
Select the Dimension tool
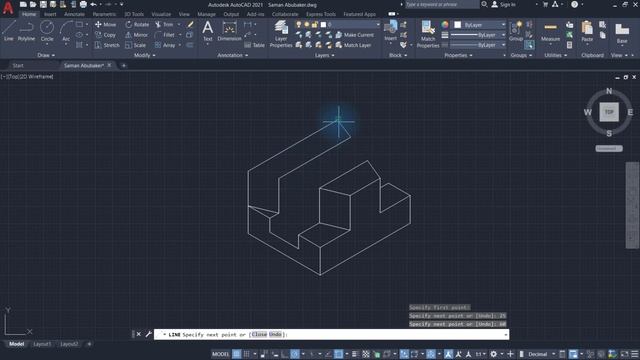[x=229, y=31]
